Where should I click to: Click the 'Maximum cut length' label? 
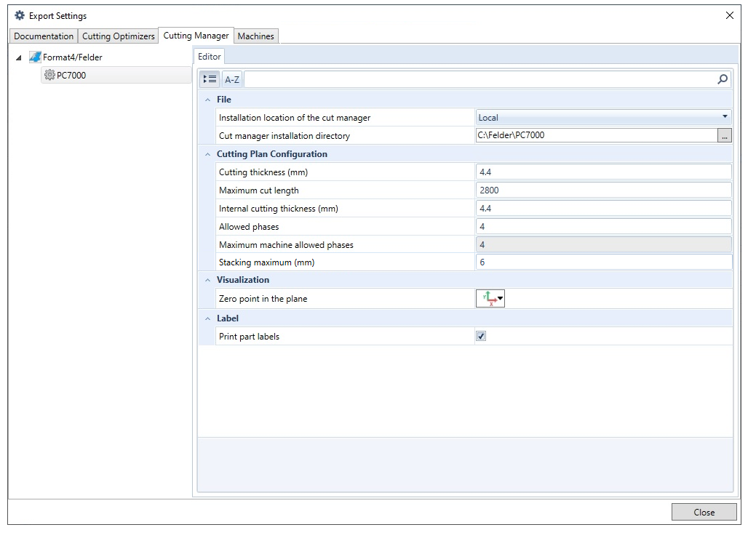[259, 190]
